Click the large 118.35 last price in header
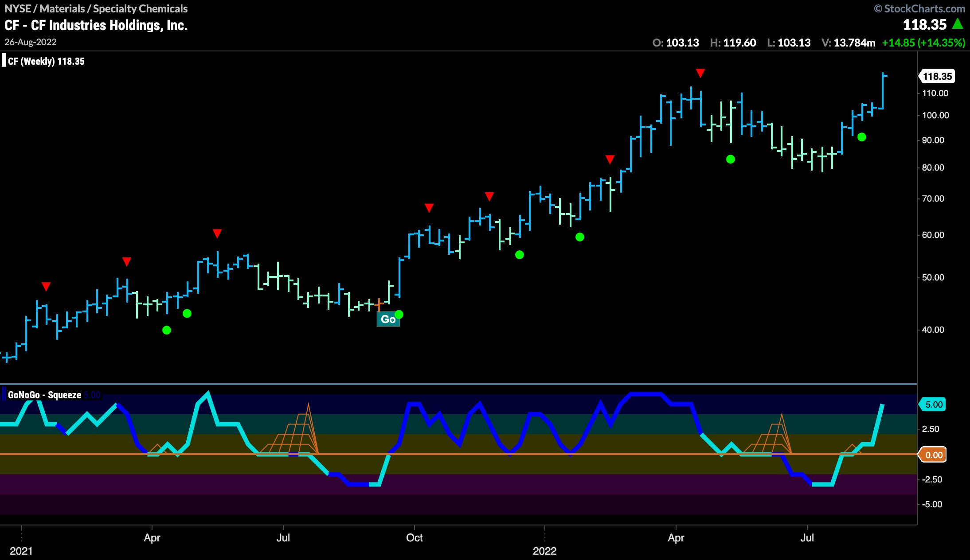 pyautogui.click(x=925, y=25)
